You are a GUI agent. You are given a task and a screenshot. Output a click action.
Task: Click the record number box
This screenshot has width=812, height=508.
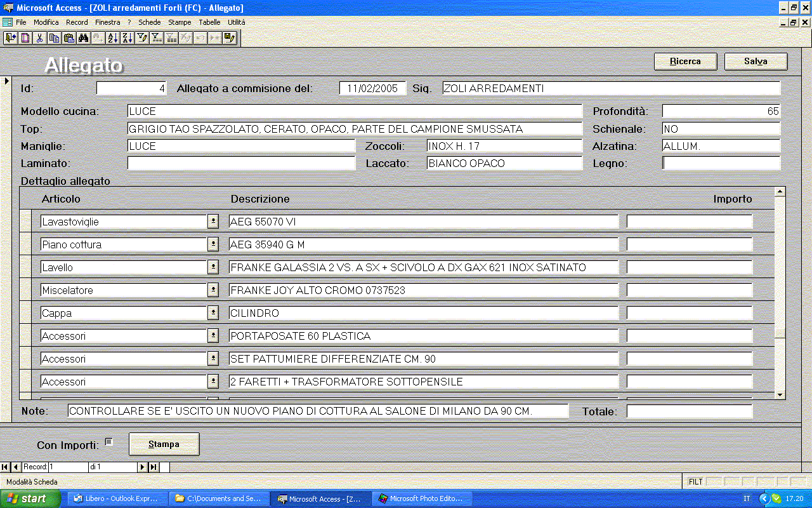click(67, 467)
